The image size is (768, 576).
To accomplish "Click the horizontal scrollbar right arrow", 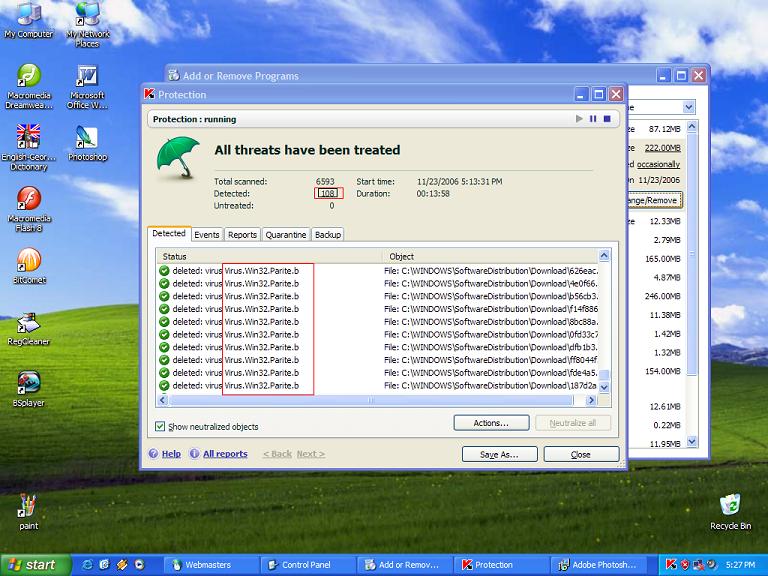I will (591, 400).
